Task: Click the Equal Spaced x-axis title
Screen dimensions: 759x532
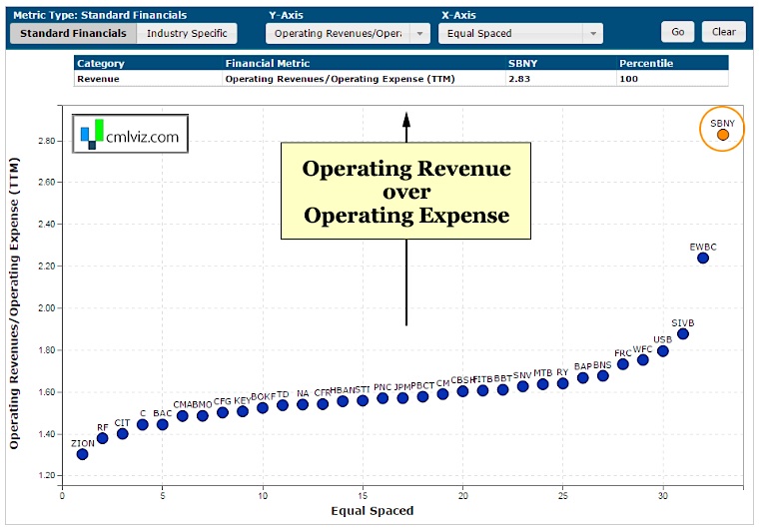Action: 373,511
